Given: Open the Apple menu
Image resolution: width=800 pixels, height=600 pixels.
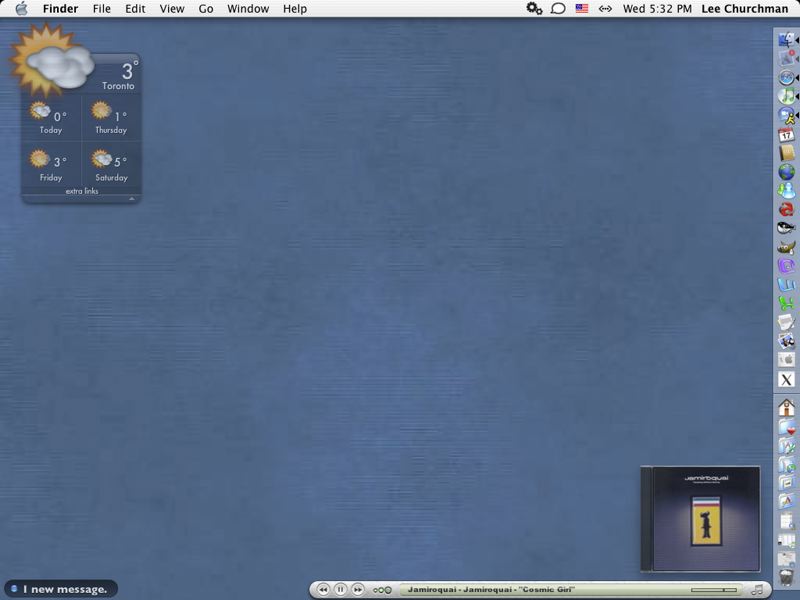Looking at the screenshot, I should [x=21, y=9].
